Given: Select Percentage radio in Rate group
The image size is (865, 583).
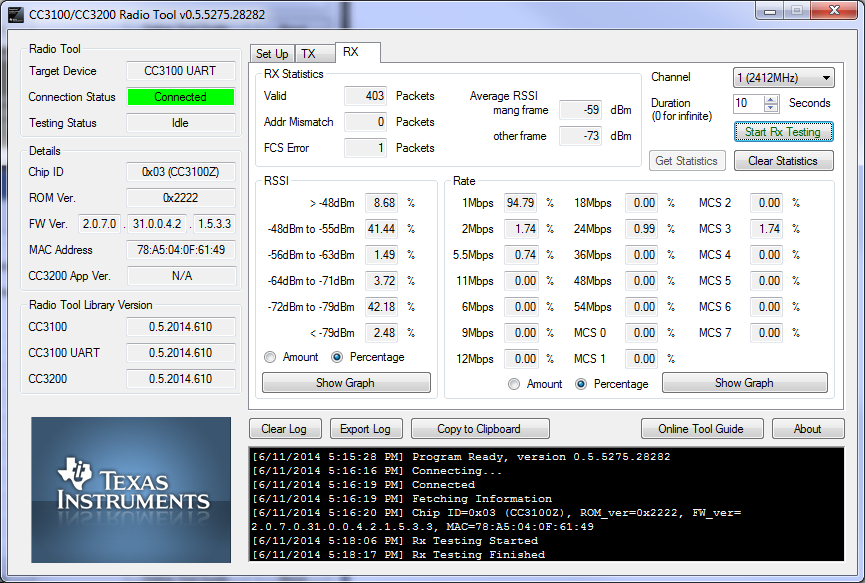Looking at the screenshot, I should [x=580, y=384].
